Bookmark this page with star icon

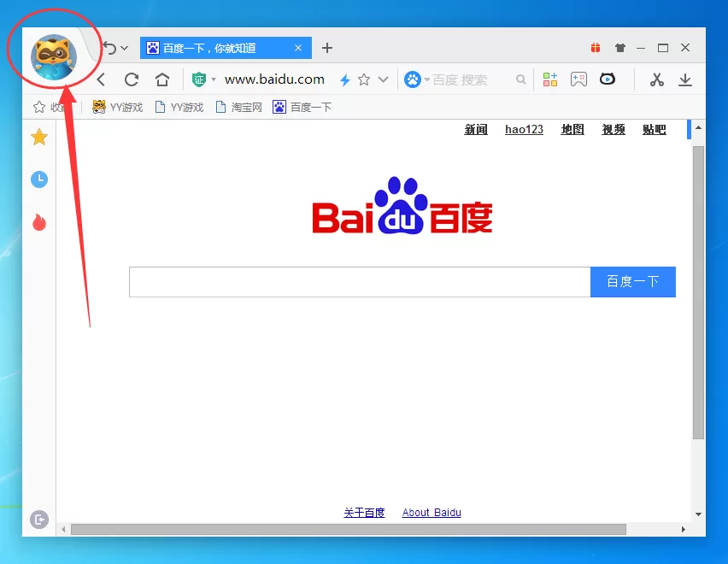(x=364, y=79)
